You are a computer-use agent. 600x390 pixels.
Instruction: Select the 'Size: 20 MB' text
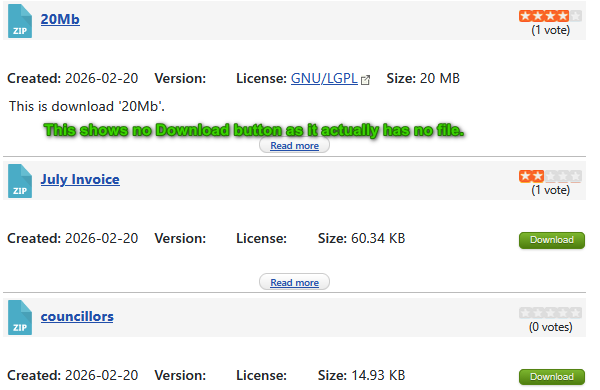tap(423, 78)
